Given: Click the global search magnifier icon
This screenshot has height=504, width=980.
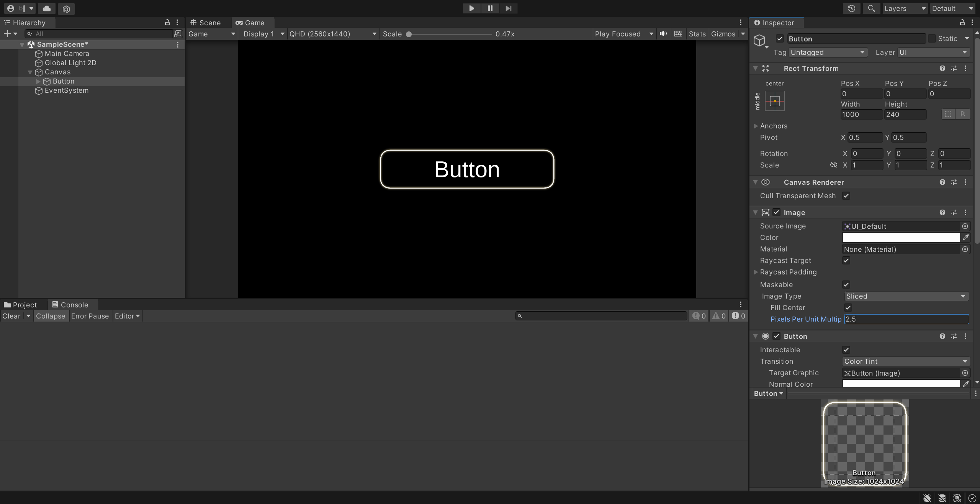Looking at the screenshot, I should coord(871,8).
